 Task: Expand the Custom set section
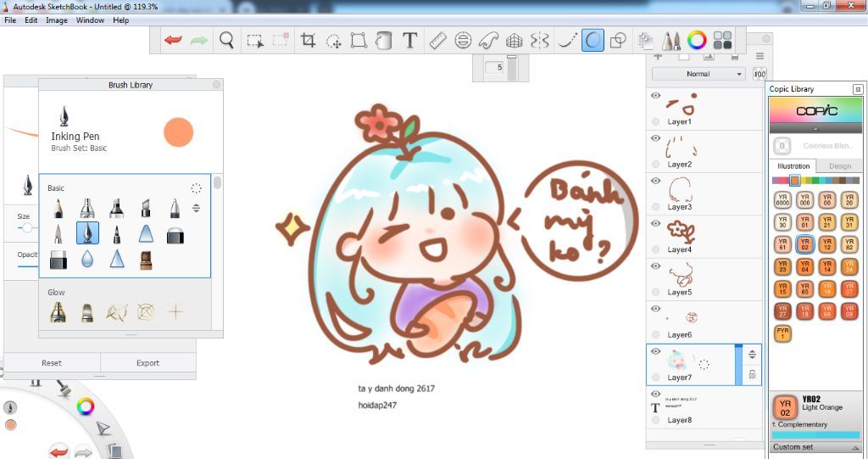click(817, 447)
